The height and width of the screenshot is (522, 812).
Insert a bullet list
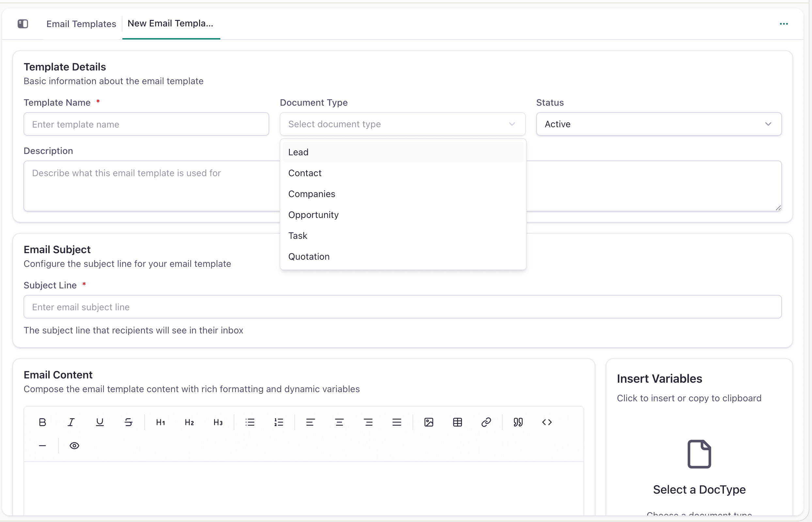250,422
